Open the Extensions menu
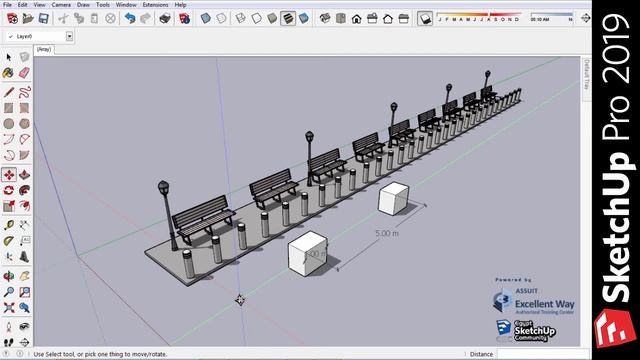This screenshot has width=640, height=360. click(155, 5)
